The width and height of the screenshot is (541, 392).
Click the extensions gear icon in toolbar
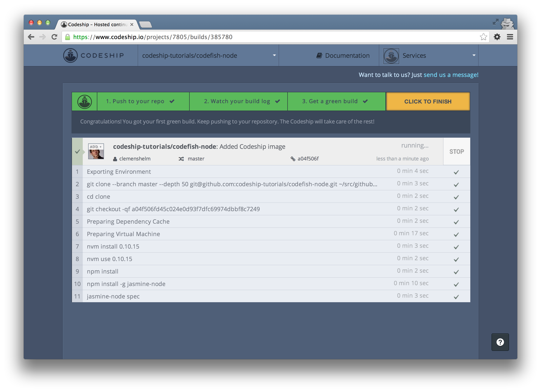(497, 37)
